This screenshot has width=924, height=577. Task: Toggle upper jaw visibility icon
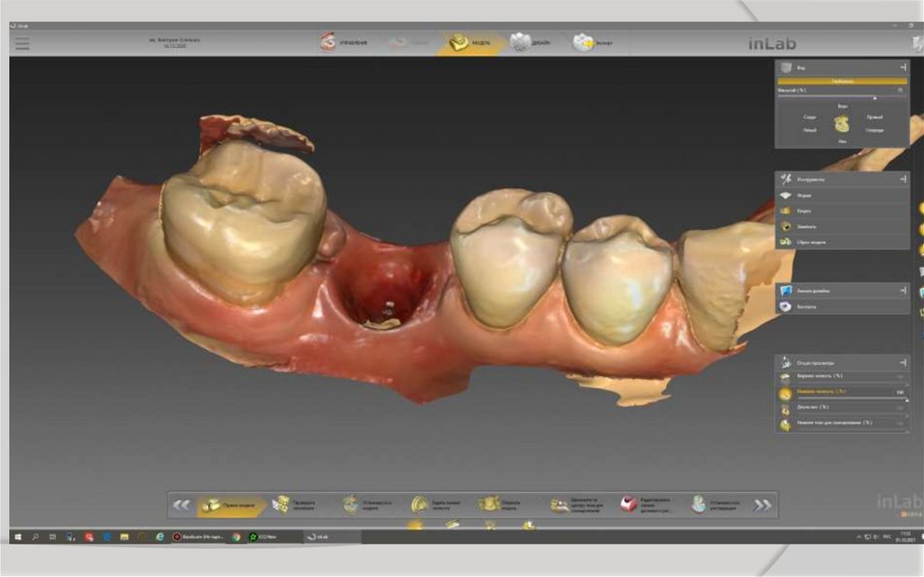785,378
